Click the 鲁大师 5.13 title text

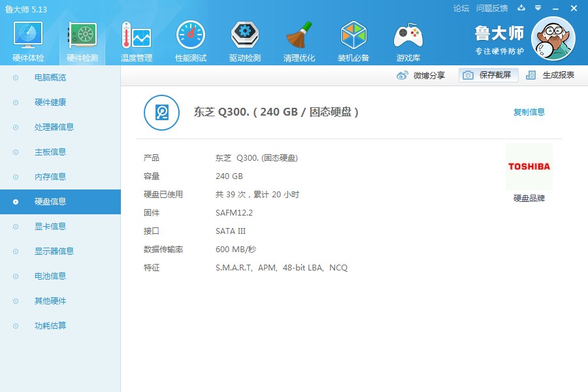click(x=26, y=9)
